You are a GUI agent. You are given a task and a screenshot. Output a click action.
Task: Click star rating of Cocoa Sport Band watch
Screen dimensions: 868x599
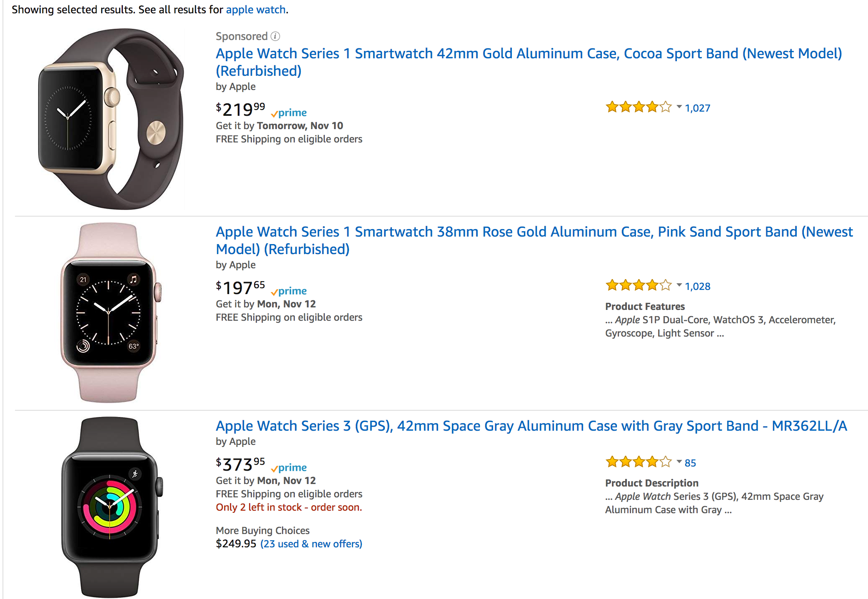tap(639, 107)
